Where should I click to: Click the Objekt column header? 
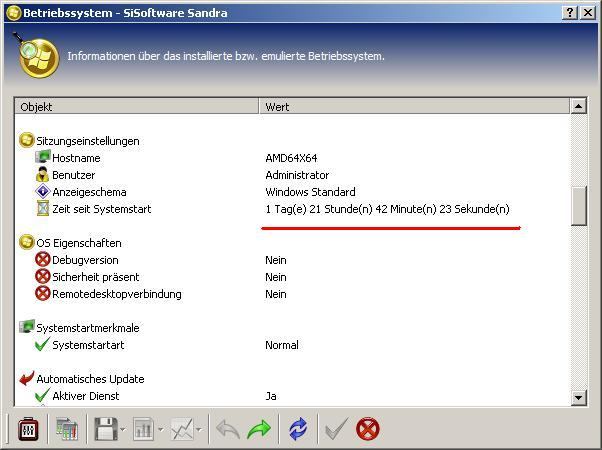click(x=137, y=107)
